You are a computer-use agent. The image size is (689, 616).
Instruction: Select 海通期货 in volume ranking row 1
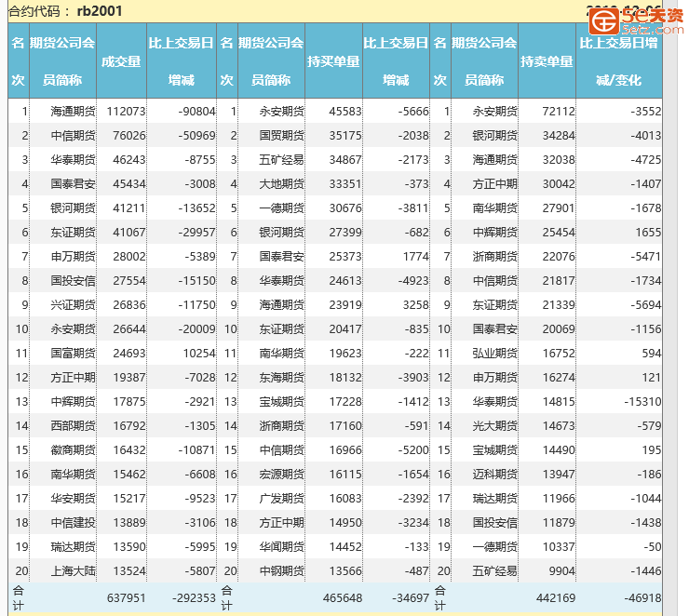tap(73, 112)
